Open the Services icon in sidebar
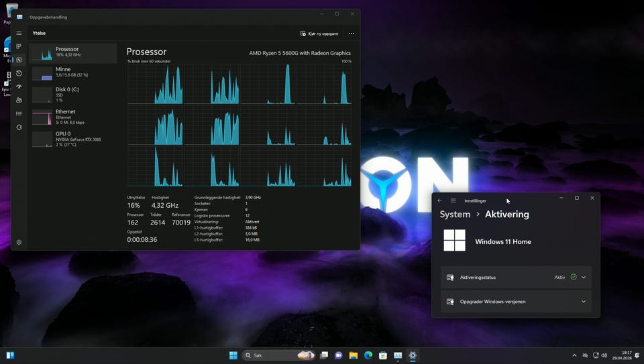The height and width of the screenshot is (364, 644). (19, 127)
